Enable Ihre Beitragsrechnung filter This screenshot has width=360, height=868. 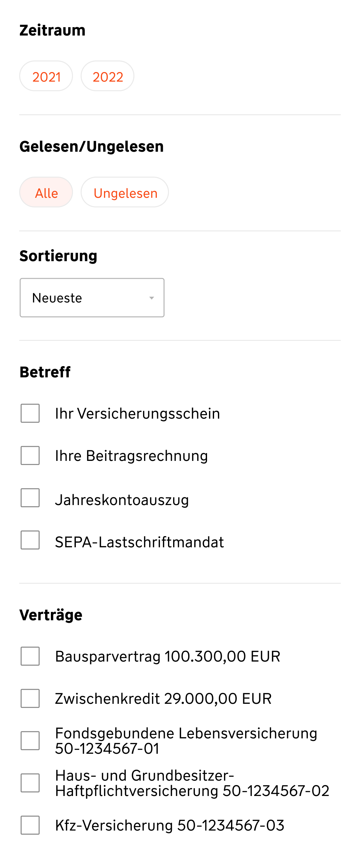pyautogui.click(x=30, y=455)
